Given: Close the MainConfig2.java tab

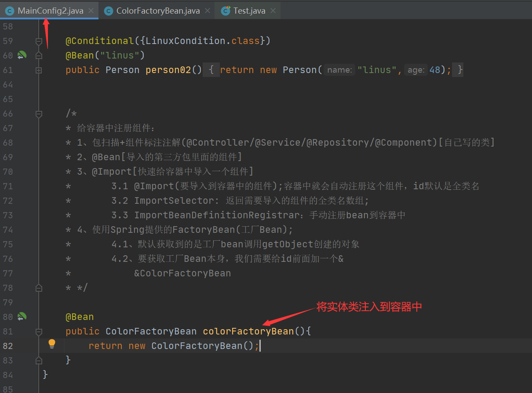Looking at the screenshot, I should tap(91, 11).
